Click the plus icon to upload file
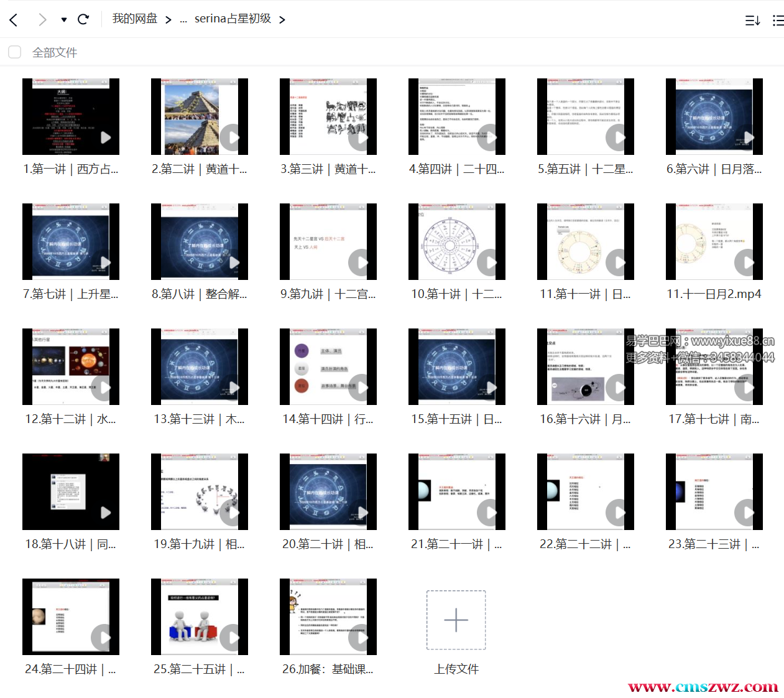This screenshot has height=698, width=784. tap(456, 620)
